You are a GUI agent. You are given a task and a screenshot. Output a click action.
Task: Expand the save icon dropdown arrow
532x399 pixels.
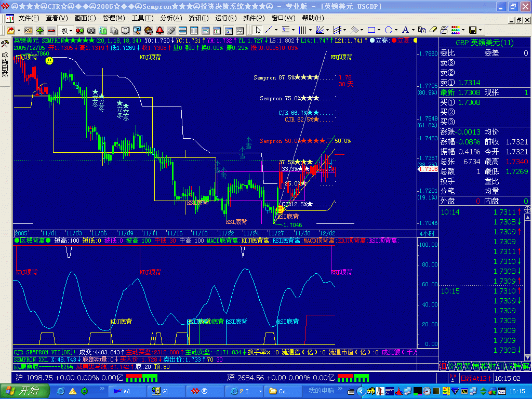tap(481, 30)
